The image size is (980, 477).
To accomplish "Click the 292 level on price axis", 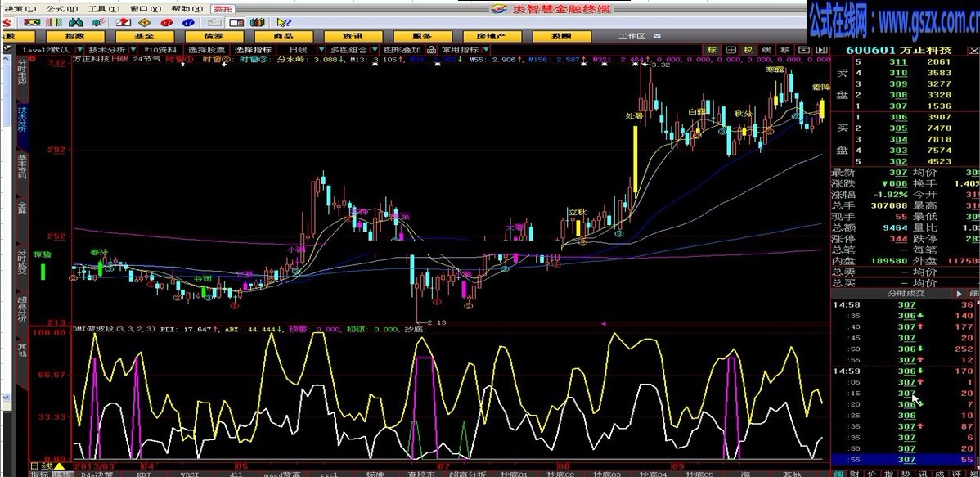I will (55, 150).
